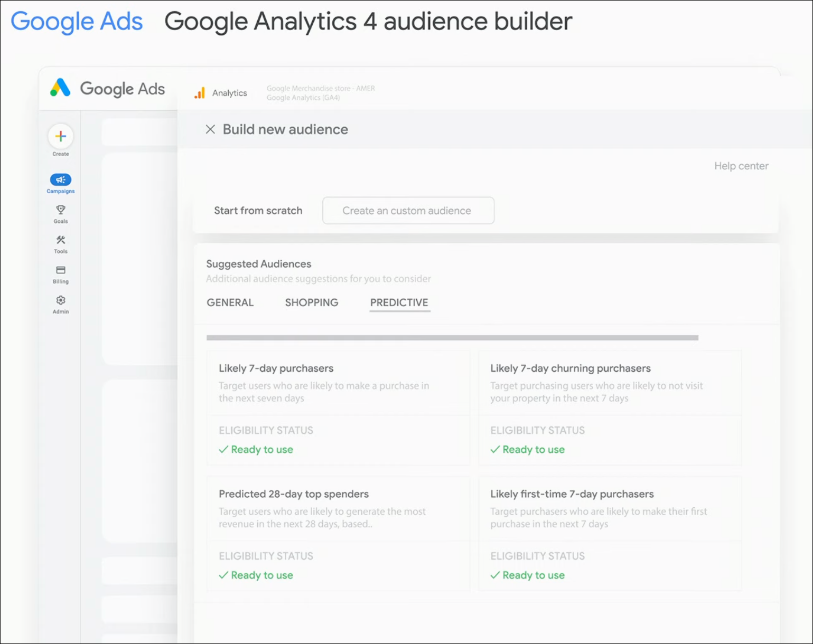Click Google Merchandise store - AMER property text

(321, 88)
